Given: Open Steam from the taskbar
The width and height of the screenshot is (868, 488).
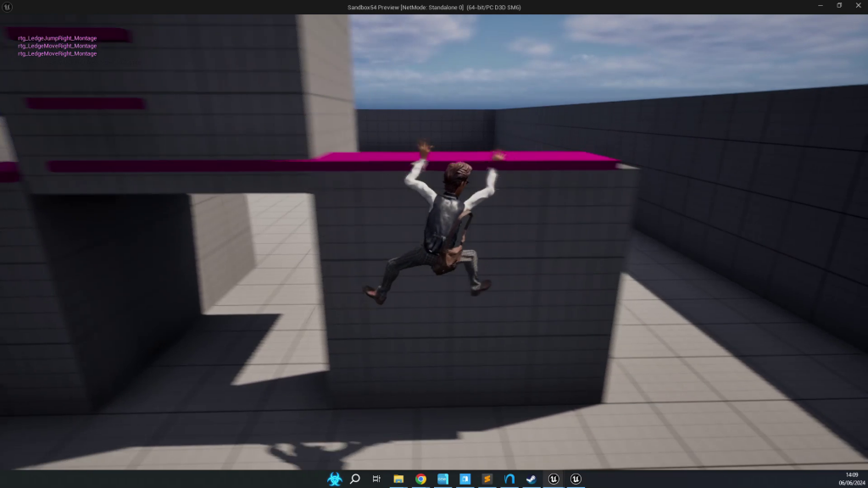Looking at the screenshot, I should click(x=531, y=479).
